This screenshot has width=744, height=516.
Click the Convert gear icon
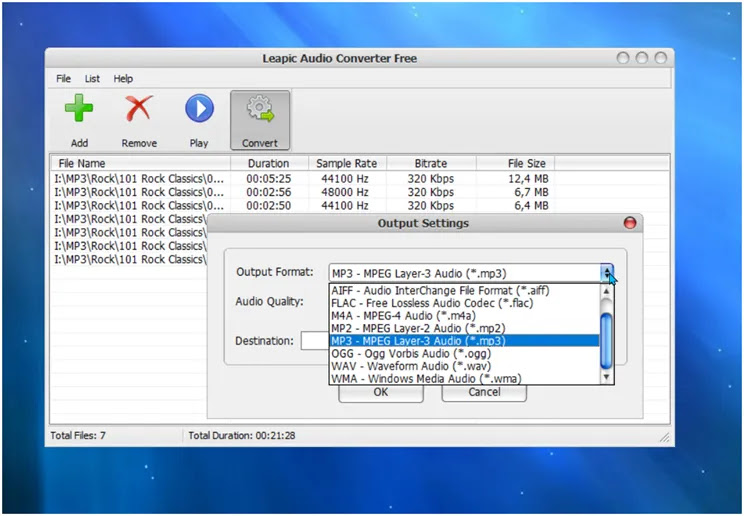point(260,110)
